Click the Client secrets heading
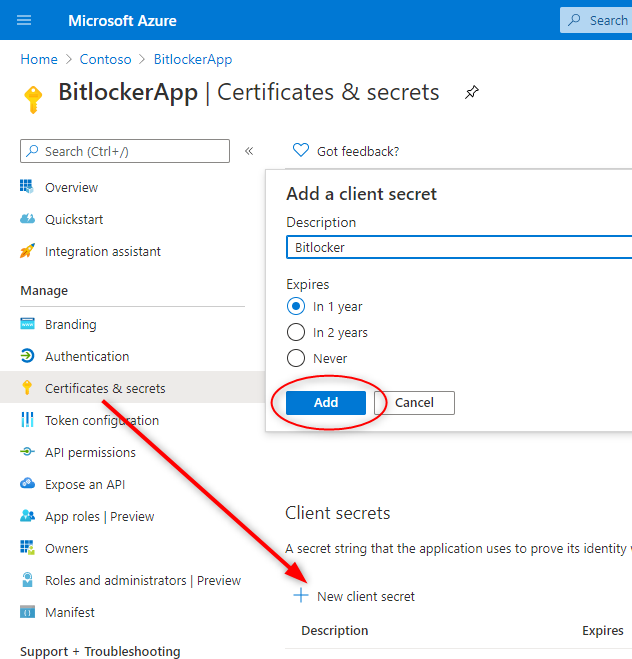Image resolution: width=632 pixels, height=659 pixels. pyautogui.click(x=337, y=513)
